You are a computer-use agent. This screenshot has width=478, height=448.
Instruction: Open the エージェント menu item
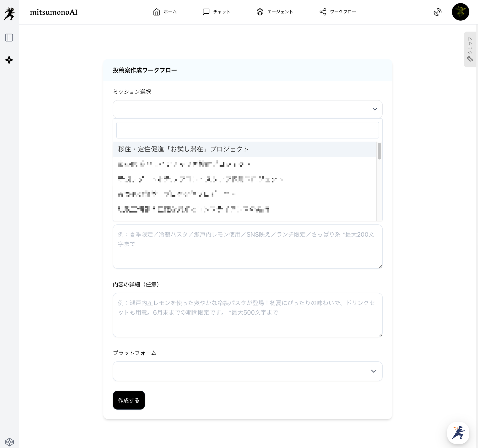click(x=275, y=12)
